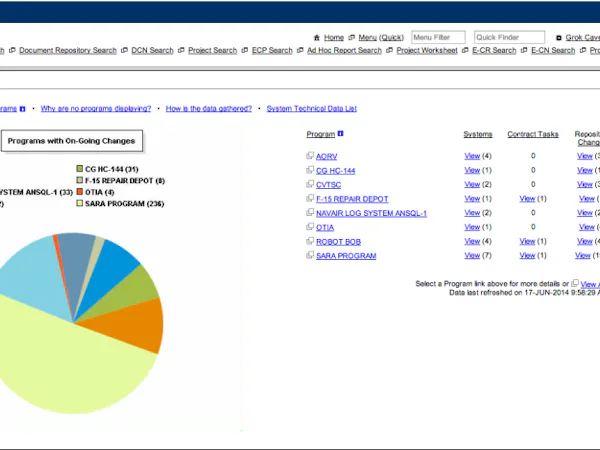
Task: Click the popup icon before Document Repository Search
Action: 12,50
